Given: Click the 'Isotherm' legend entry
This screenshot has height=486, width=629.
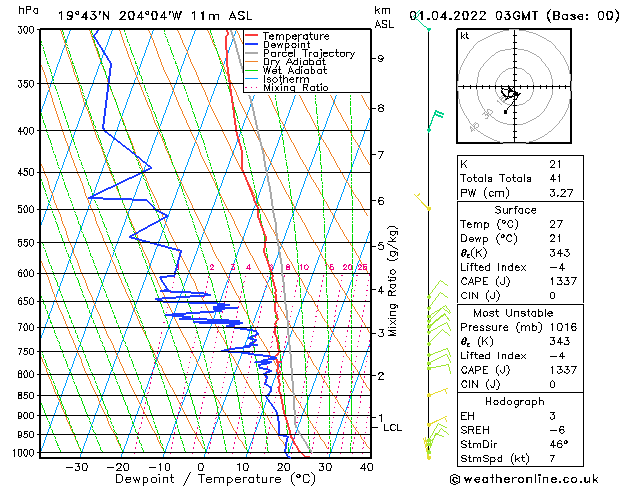Looking at the screenshot, I should pyautogui.click(x=286, y=79).
